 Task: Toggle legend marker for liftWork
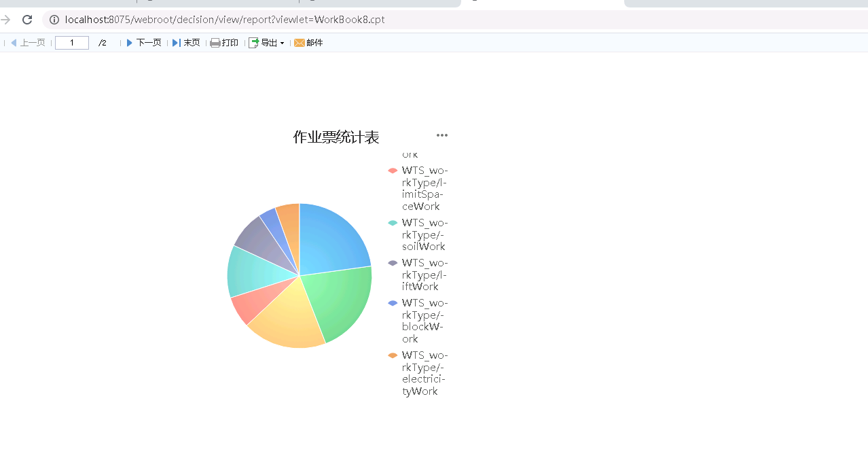click(x=393, y=263)
